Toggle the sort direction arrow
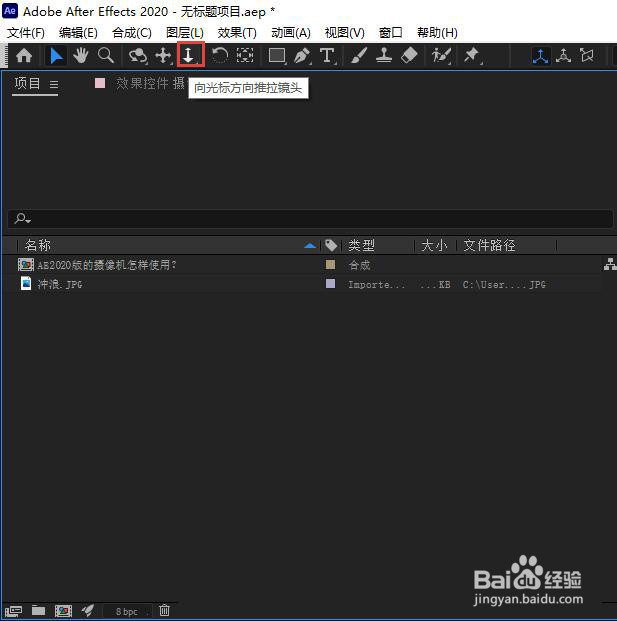The height and width of the screenshot is (621, 617). pyautogui.click(x=310, y=246)
